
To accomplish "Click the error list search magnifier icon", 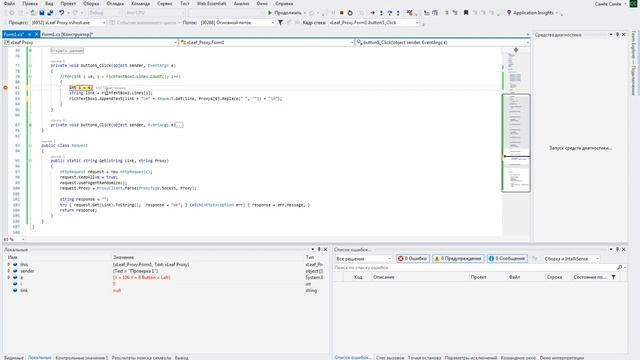I will 620,267.
